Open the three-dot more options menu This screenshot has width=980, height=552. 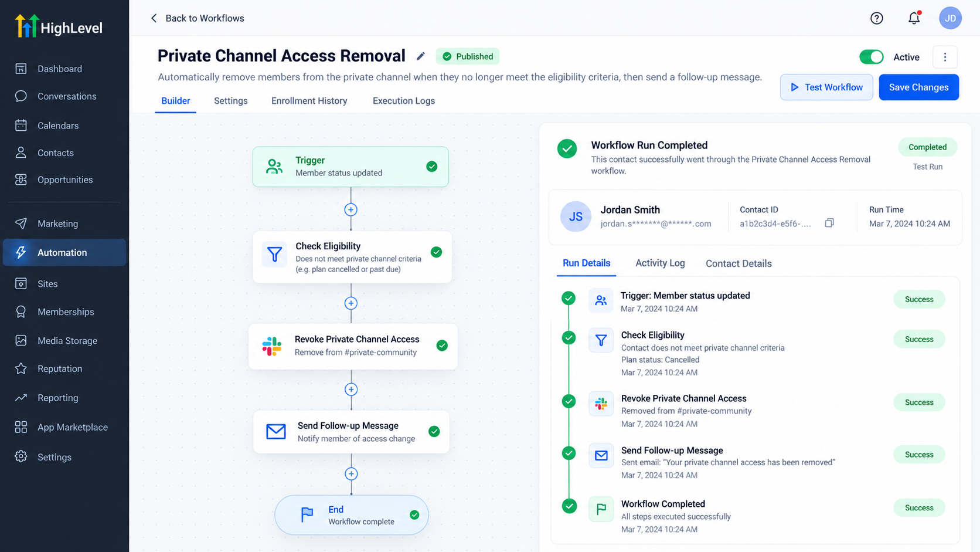[944, 57]
